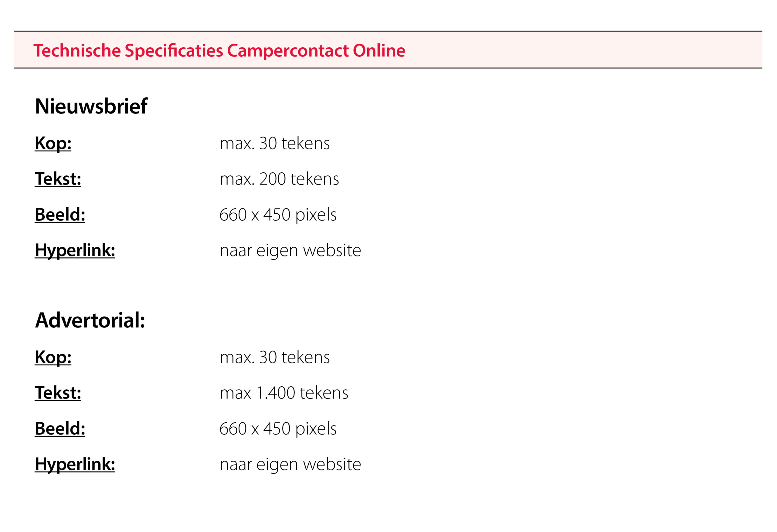Click "naar eigen website" in Nieuwsbrief section

(x=290, y=250)
